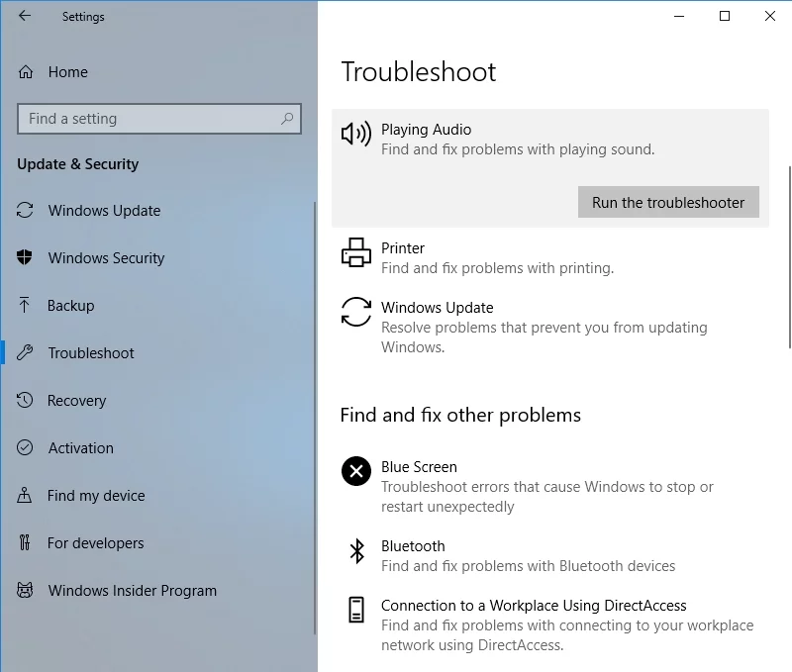Screen dimensions: 792x672
Task: Click the search magnifier in Find a setting
Action: pos(287,119)
